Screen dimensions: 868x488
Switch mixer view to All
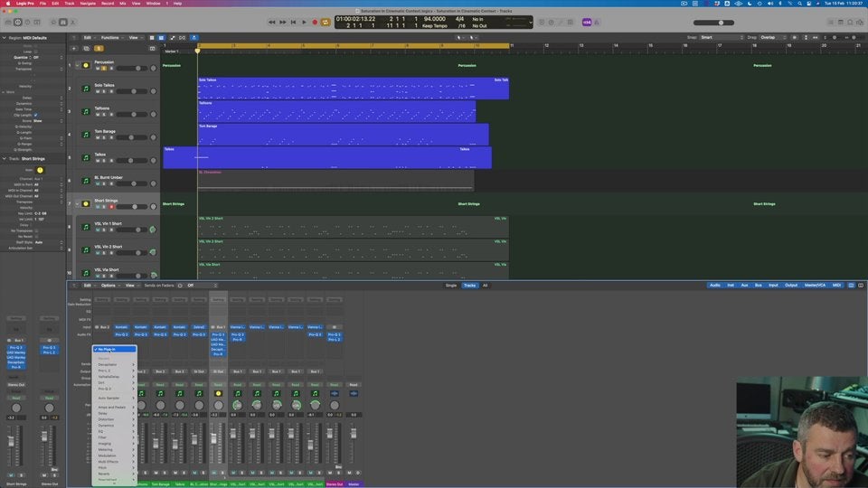click(485, 286)
